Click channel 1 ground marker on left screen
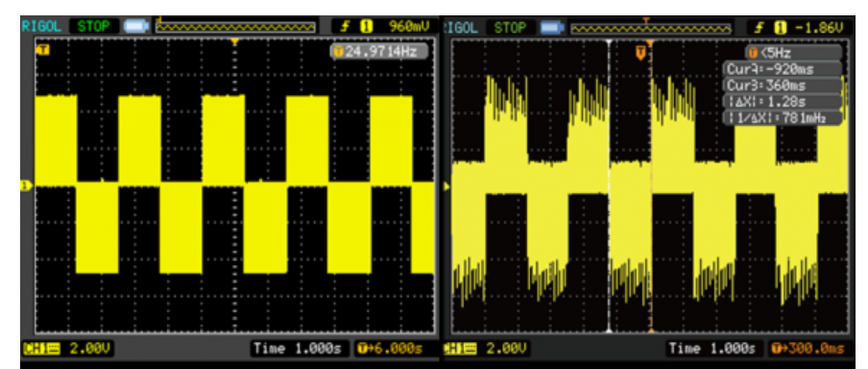Image resolution: width=868 pixels, height=369 pixels. [24, 185]
